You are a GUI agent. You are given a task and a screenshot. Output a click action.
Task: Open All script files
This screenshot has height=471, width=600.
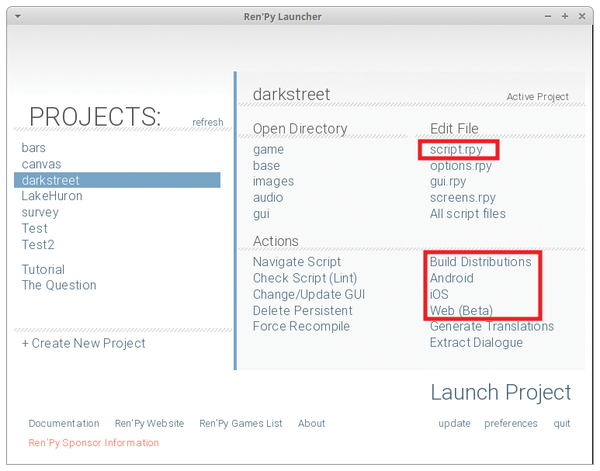[468, 213]
